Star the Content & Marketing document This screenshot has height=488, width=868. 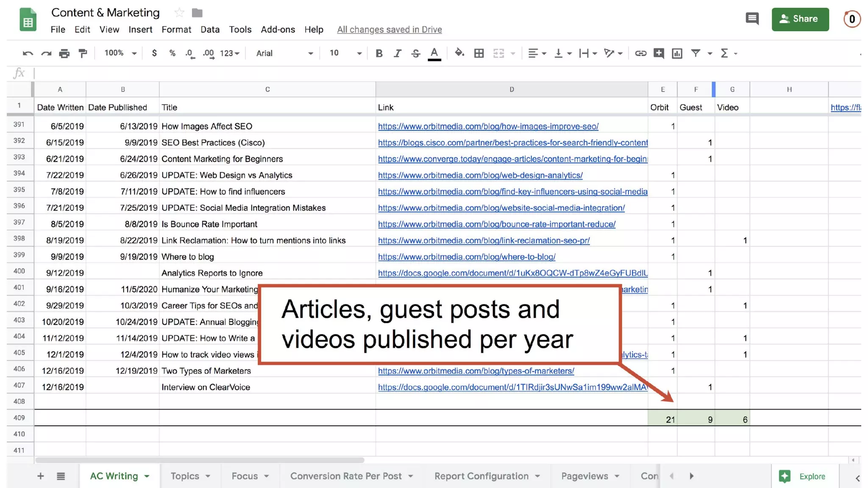coord(179,13)
